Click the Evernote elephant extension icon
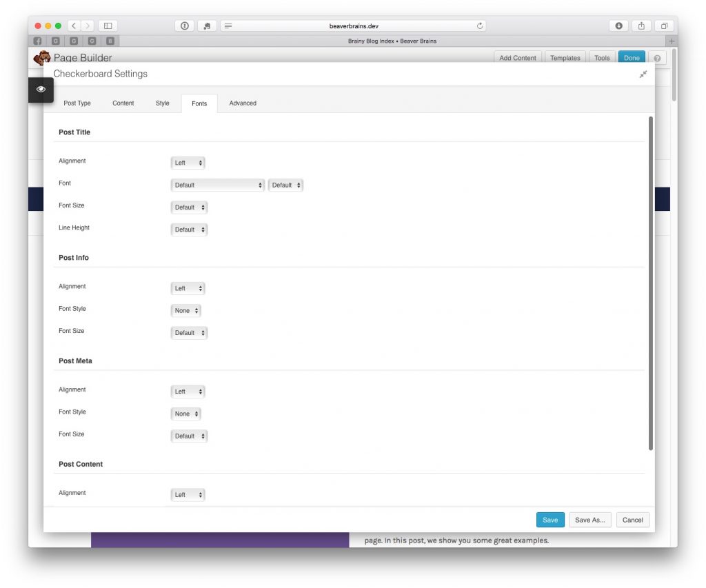The height and width of the screenshot is (588, 706). [x=207, y=26]
